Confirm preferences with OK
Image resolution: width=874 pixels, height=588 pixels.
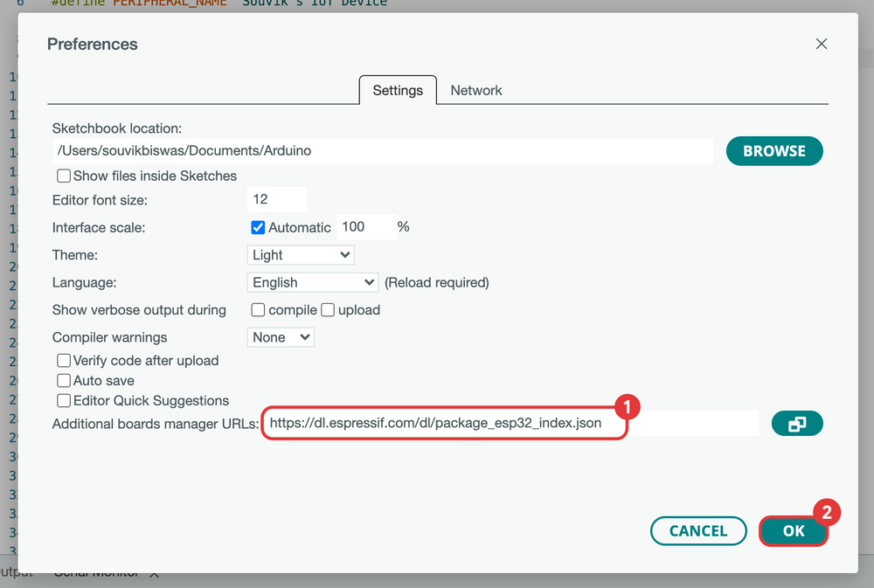[x=793, y=530]
